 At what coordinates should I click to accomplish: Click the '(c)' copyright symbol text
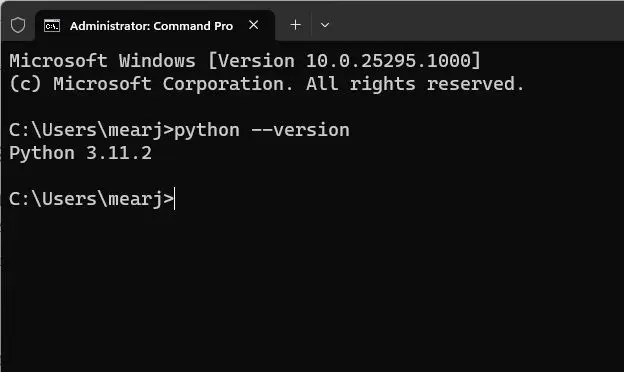click(x=25, y=84)
